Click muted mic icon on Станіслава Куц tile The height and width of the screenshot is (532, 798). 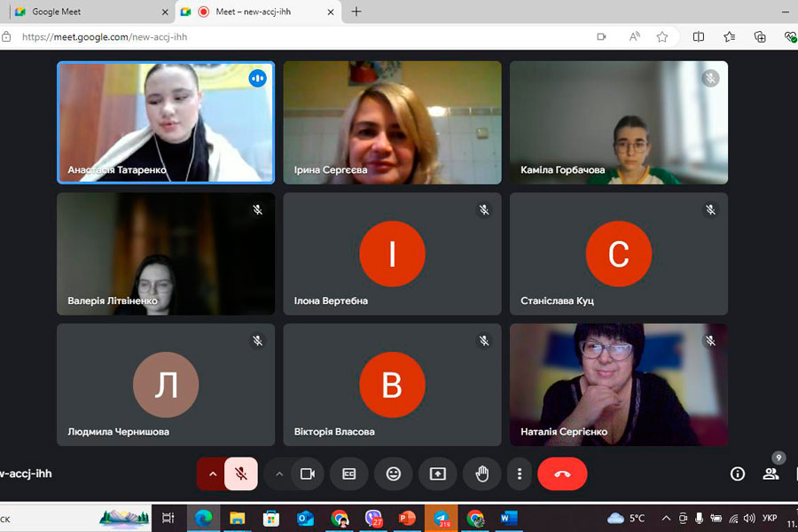pyautogui.click(x=710, y=209)
